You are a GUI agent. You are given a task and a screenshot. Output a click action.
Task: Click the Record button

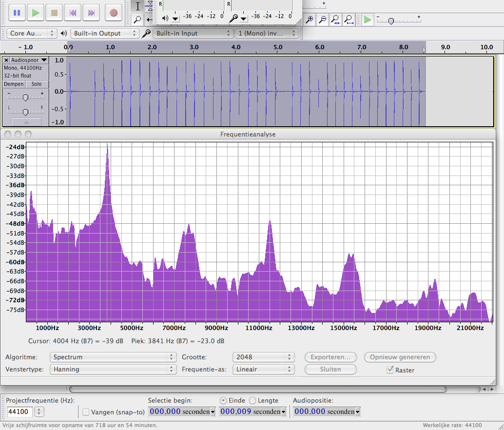pos(114,13)
